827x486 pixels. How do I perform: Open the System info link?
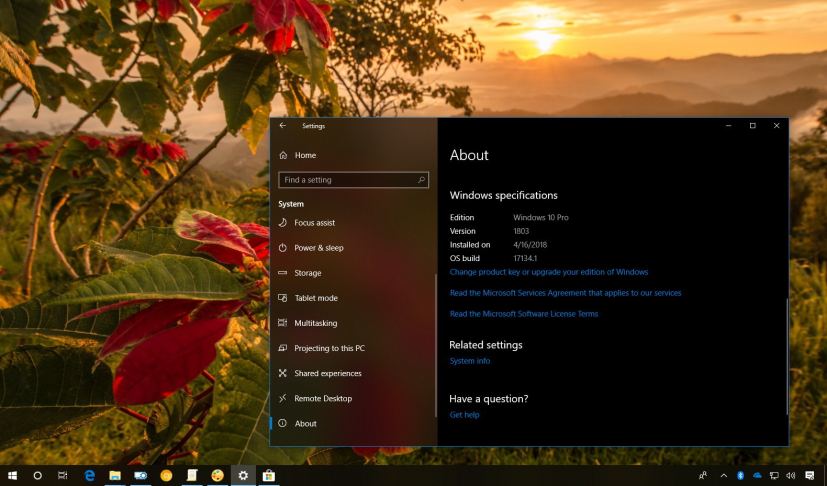tap(470, 361)
